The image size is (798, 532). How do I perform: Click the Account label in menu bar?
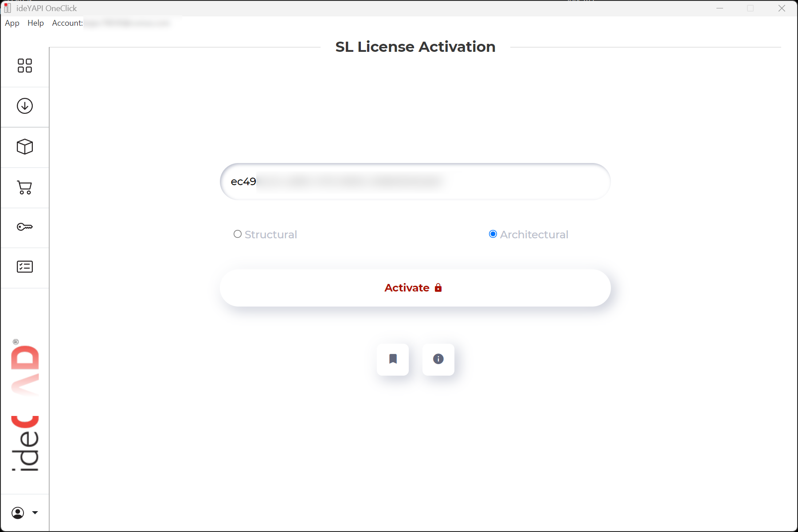67,23
